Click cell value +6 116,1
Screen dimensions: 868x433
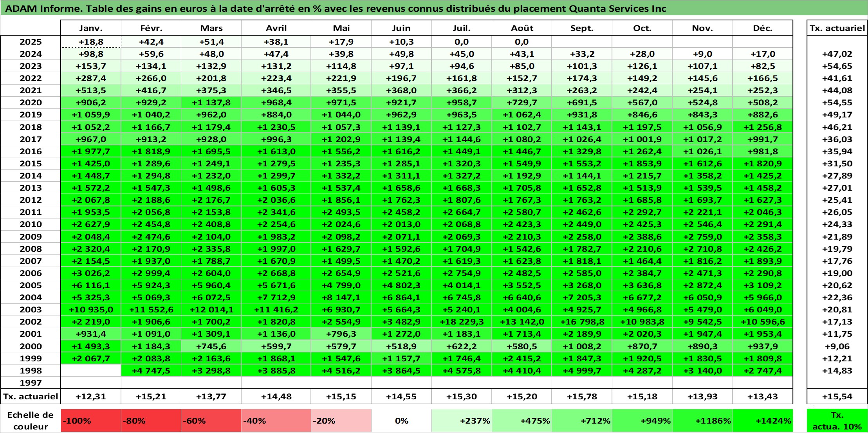(x=91, y=285)
